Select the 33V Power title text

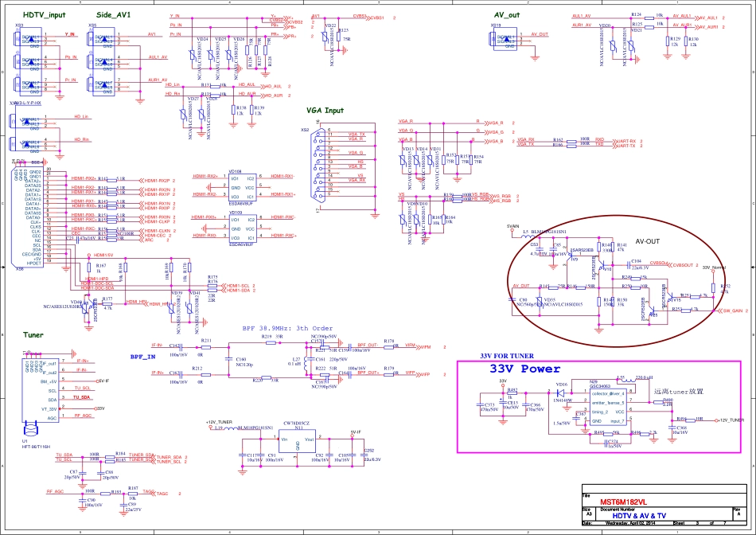[x=524, y=369]
